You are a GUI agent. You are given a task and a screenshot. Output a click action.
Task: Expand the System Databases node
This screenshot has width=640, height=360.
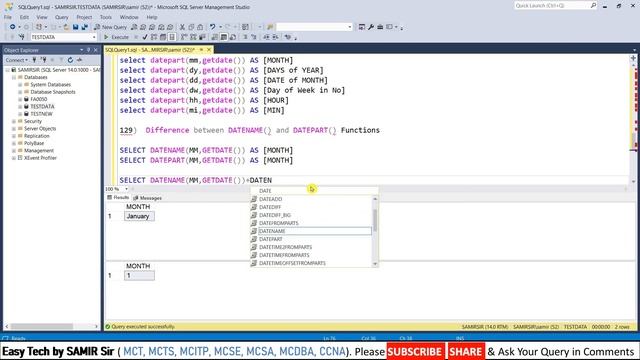point(20,84)
